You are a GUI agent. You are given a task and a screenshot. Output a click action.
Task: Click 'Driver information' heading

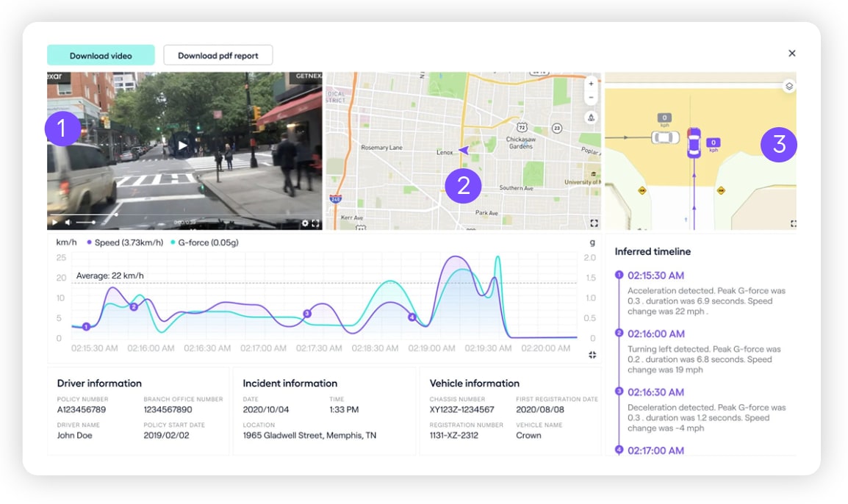pyautogui.click(x=99, y=384)
